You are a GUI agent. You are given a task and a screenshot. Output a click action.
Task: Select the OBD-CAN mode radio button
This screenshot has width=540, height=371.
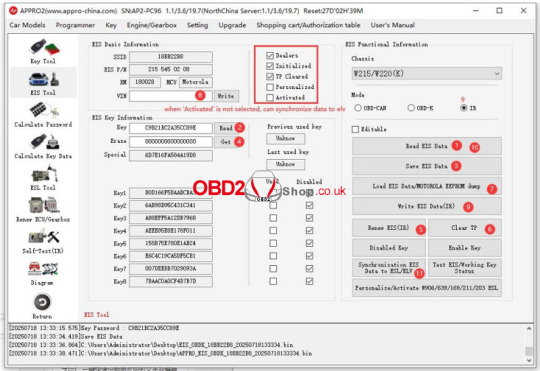358,108
